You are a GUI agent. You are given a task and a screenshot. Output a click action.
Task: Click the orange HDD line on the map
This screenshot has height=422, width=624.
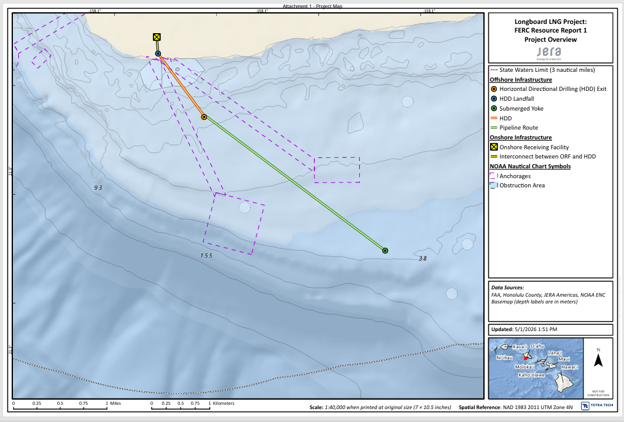tap(181, 86)
